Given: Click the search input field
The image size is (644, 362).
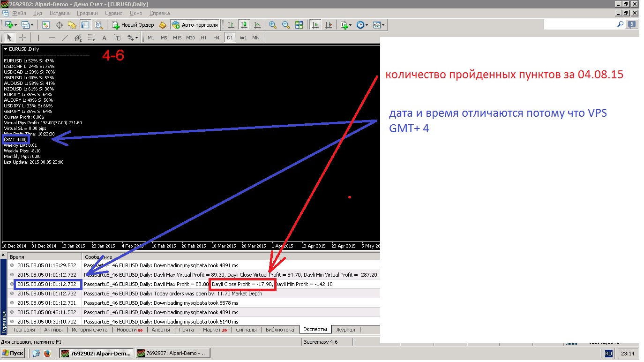Looking at the screenshot, I should 580,24.
